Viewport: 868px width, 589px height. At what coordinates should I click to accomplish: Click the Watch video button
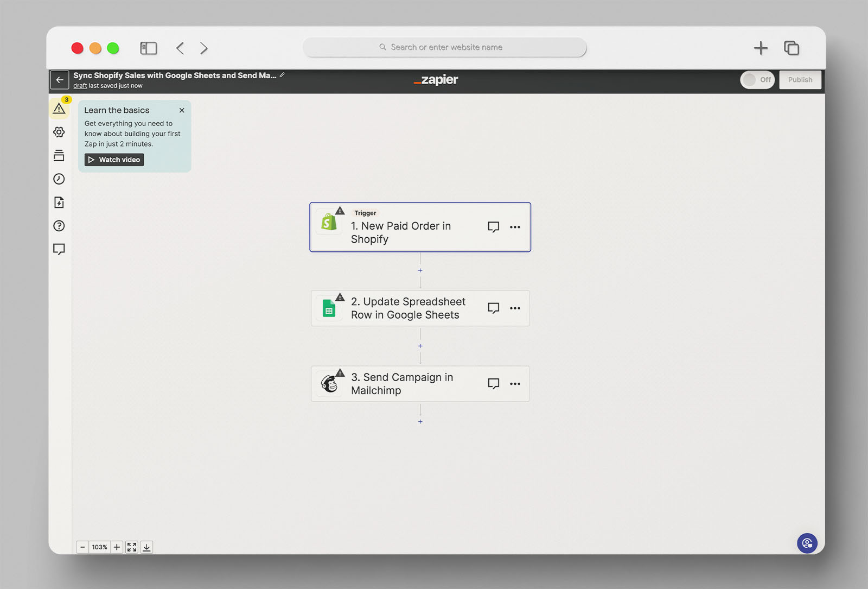(114, 160)
